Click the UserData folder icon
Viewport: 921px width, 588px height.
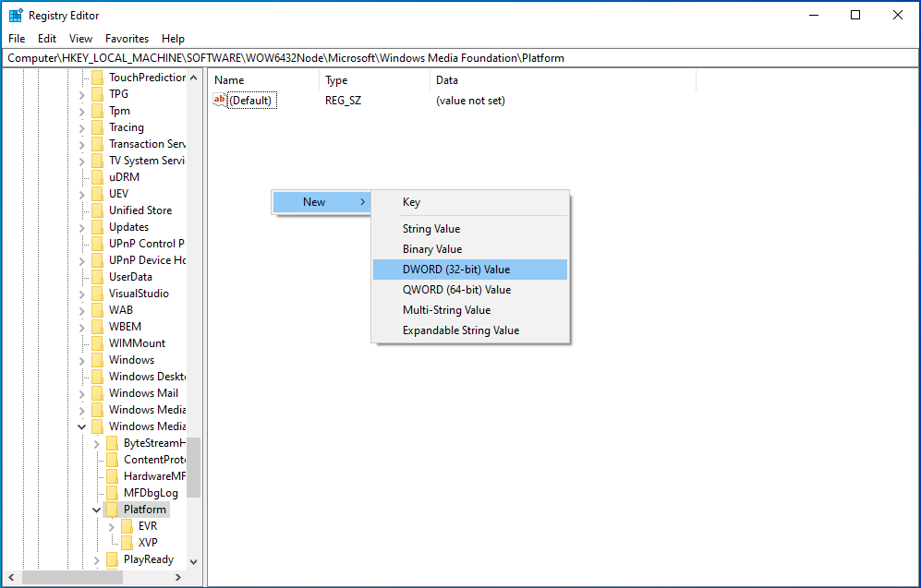tap(98, 277)
